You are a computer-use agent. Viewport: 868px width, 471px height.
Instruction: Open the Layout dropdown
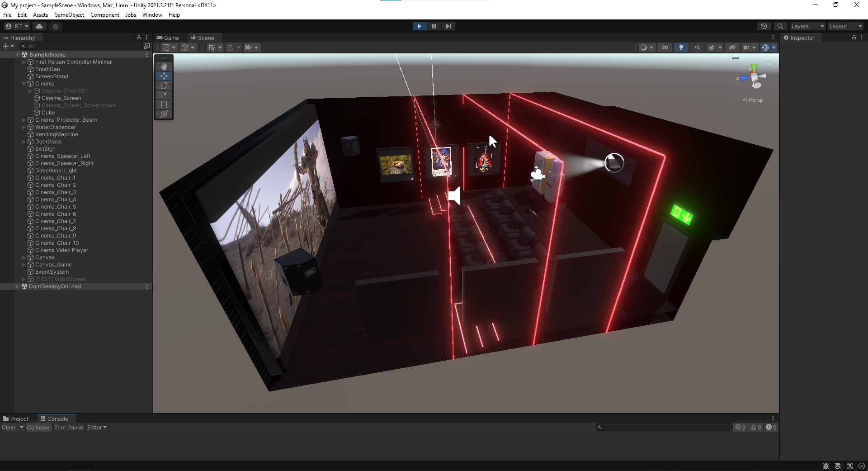(x=844, y=26)
